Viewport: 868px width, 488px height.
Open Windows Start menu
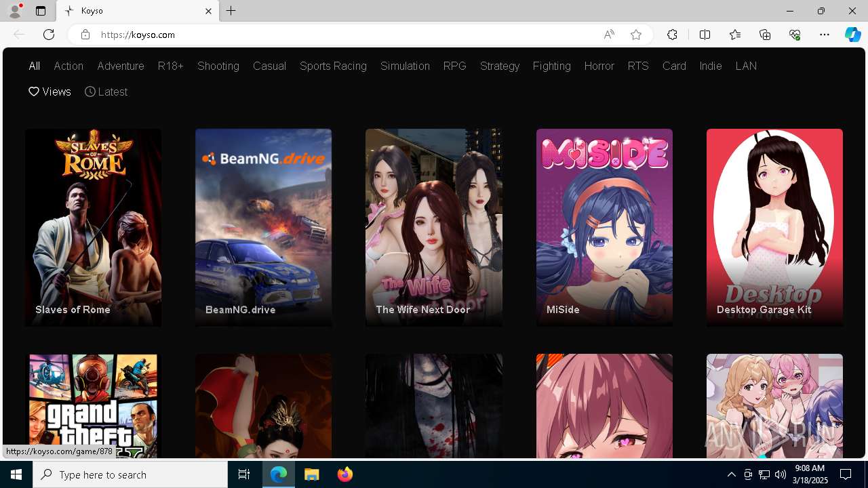pos(16,474)
